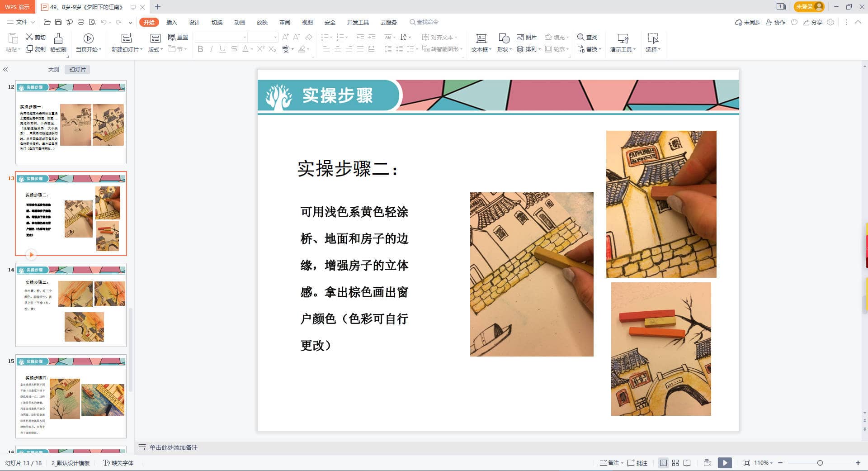
Task: Open the 文件 menu
Action: pyautogui.click(x=21, y=22)
